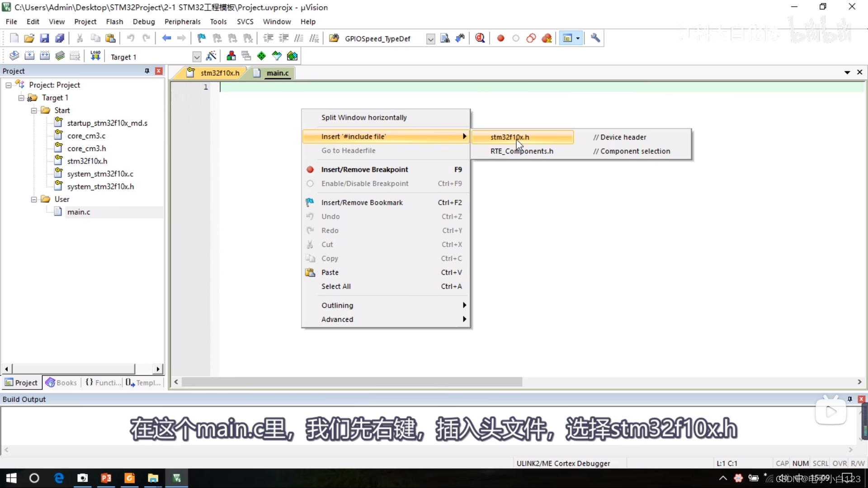
Task: Collapse the Target 1 tree node
Action: click(x=21, y=98)
